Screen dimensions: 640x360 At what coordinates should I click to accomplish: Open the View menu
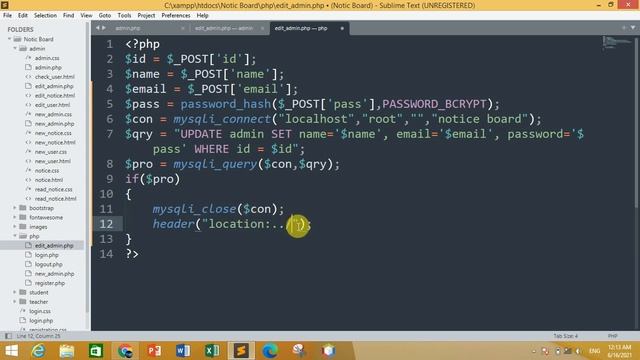[86, 16]
